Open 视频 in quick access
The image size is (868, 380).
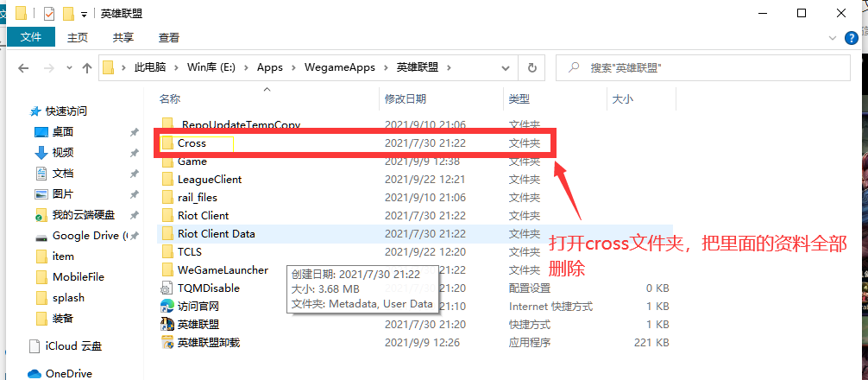(62, 152)
